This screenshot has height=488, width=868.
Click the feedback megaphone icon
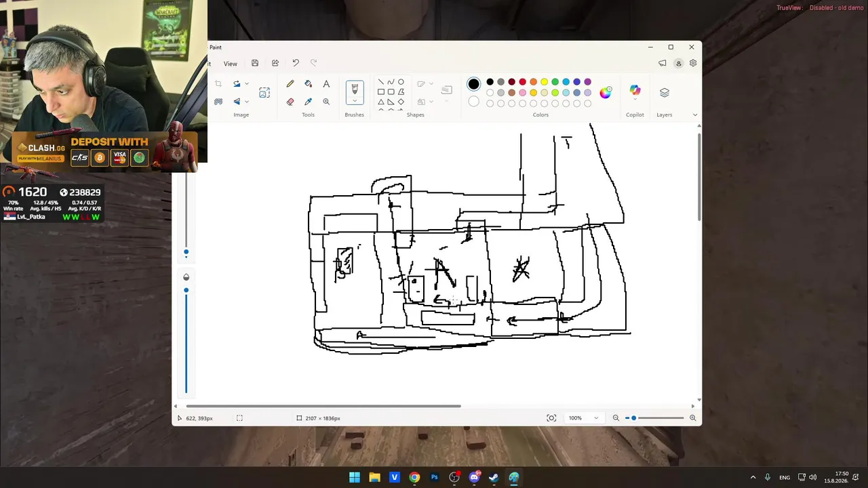[663, 63]
